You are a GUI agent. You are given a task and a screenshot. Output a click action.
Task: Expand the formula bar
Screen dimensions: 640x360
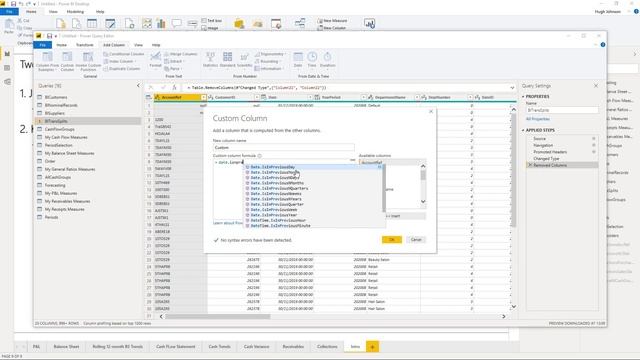tap(512, 88)
